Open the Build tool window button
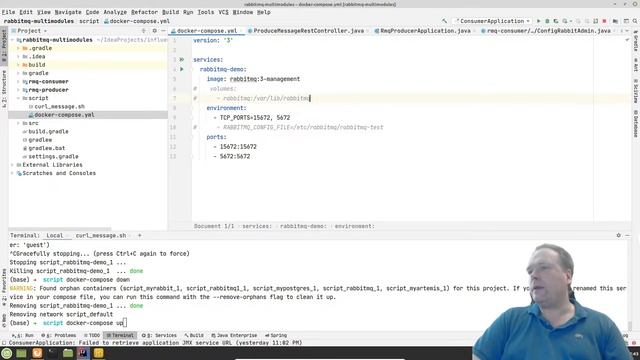Screen dimensions: 640x360 tap(193, 336)
